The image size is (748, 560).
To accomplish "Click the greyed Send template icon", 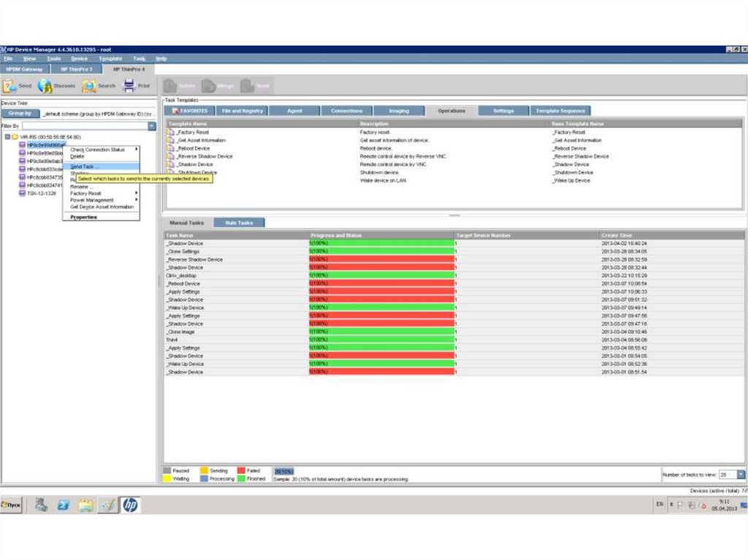I will [x=247, y=86].
